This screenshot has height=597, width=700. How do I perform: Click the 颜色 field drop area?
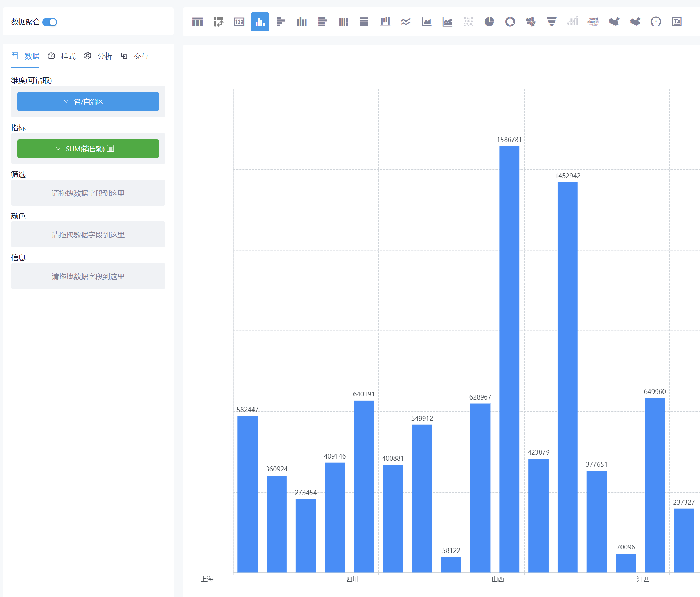point(88,235)
